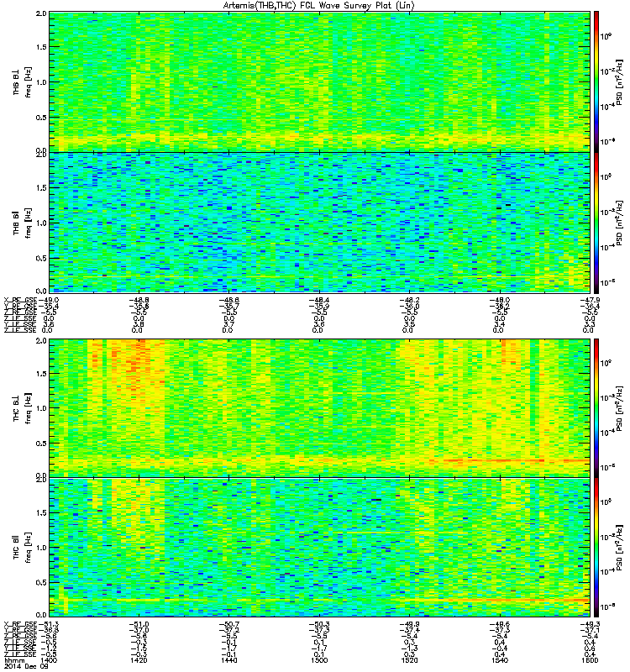
Task: Click the -48.8 X_RE_GSE value under THB panels
Action: (139, 300)
